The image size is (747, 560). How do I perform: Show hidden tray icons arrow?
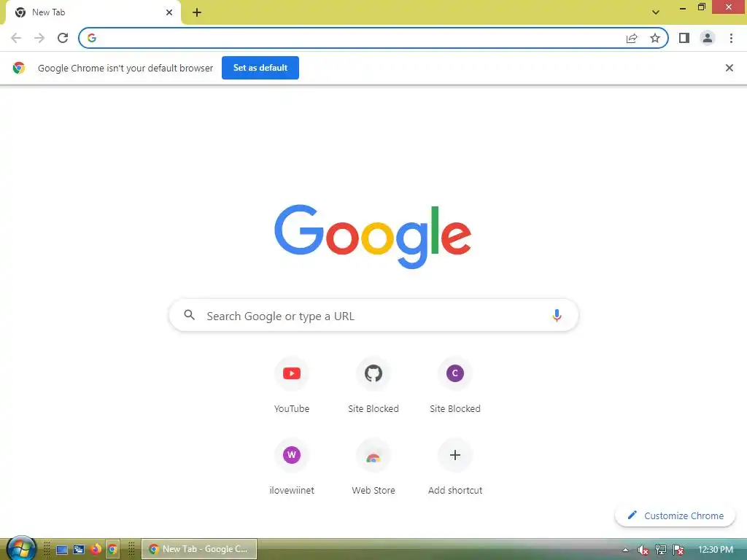pos(625,550)
